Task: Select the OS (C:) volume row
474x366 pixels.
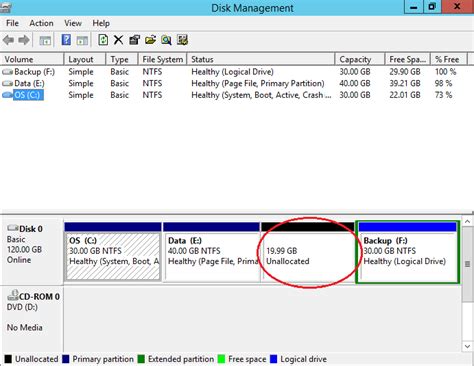Action: click(233, 95)
